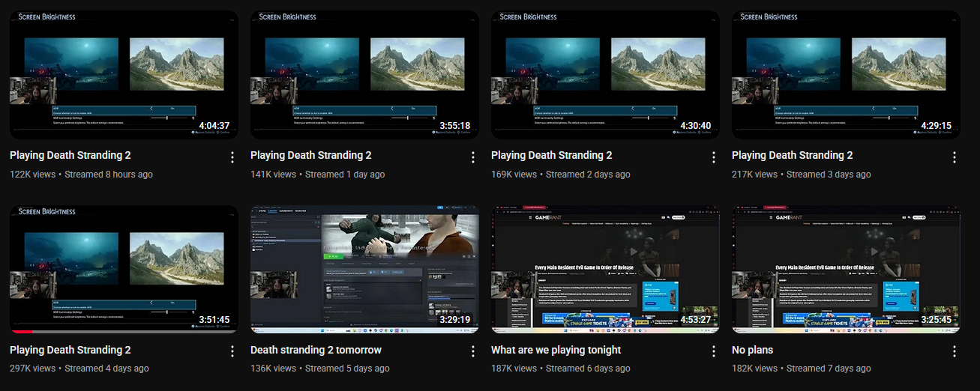Viewport: 980px width, 391px height.
Task: Open options menu for video streamed 1 day ago
Action: 473,157
